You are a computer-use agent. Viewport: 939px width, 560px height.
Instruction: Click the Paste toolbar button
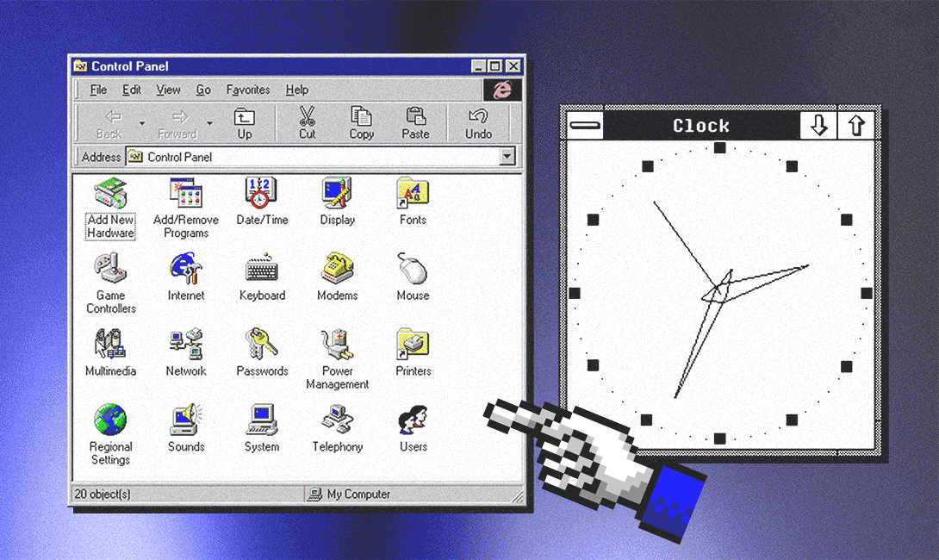tap(415, 124)
